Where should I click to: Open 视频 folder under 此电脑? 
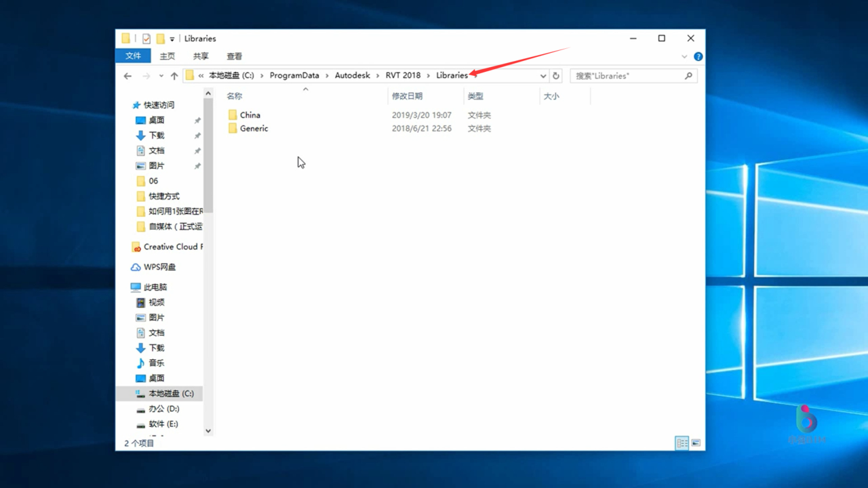(x=151, y=302)
